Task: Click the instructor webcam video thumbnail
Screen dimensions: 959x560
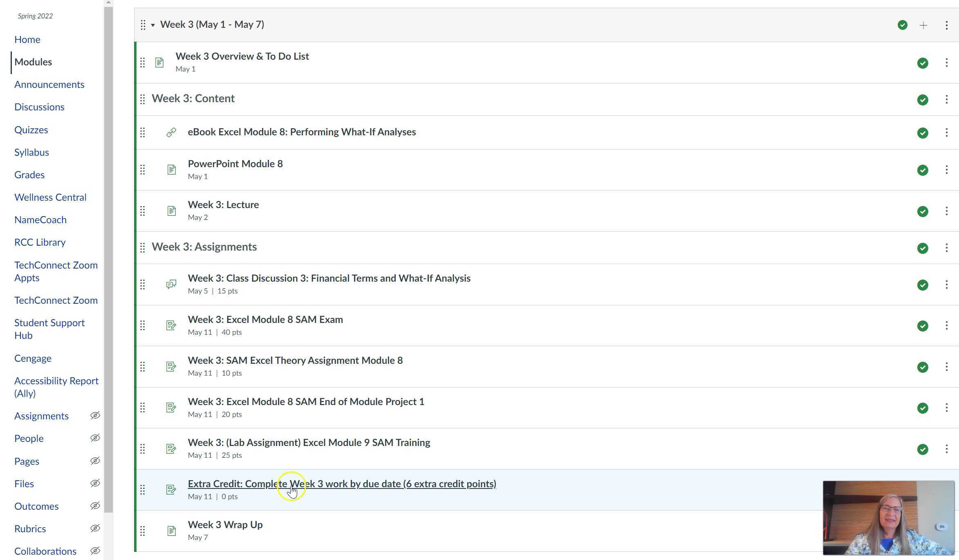Action: (888, 517)
